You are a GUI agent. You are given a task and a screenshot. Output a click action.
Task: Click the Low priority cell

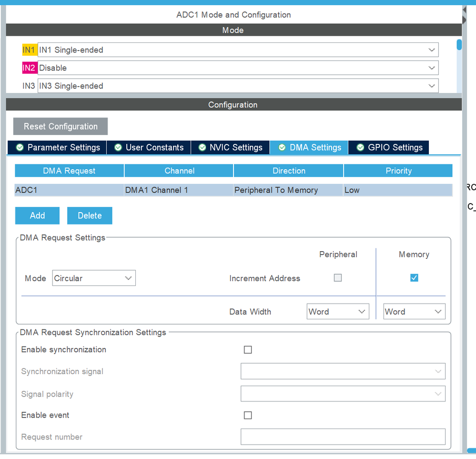tap(398, 190)
